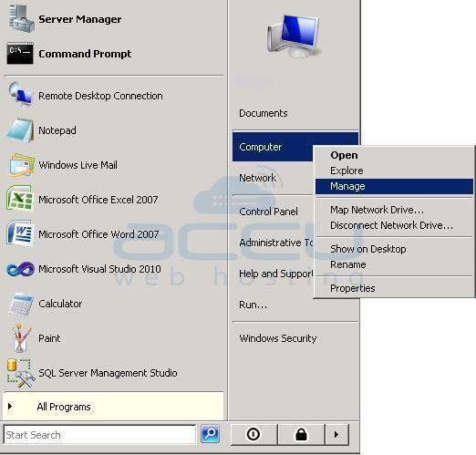Image resolution: width=476 pixels, height=455 pixels.
Task: Click the SQL Server Management Studio label
Action: tap(108, 373)
